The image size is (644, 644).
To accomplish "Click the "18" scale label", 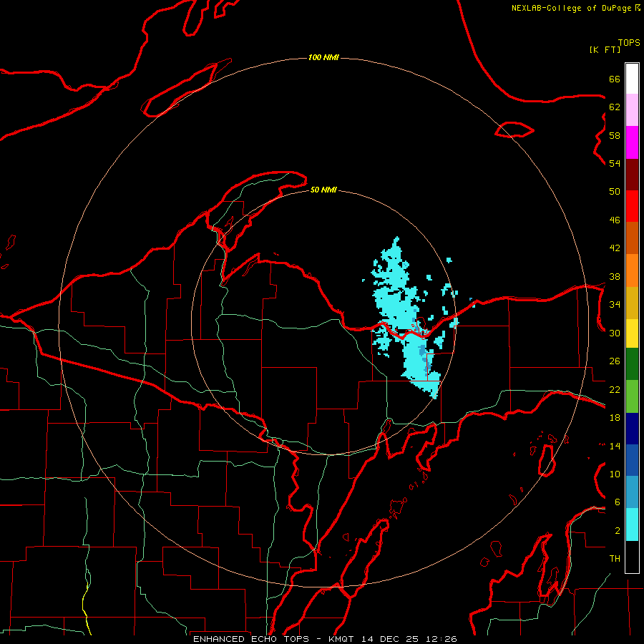I will [615, 418].
